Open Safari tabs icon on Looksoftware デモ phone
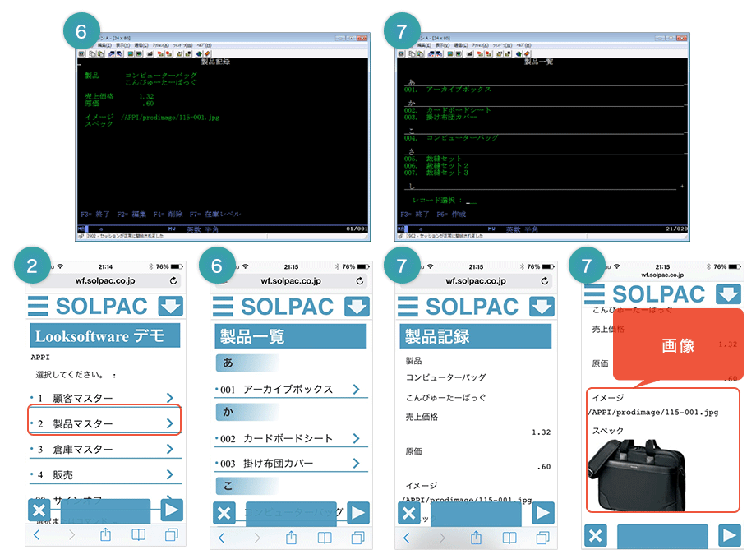This screenshot has height=559, width=756. pyautogui.click(x=172, y=535)
